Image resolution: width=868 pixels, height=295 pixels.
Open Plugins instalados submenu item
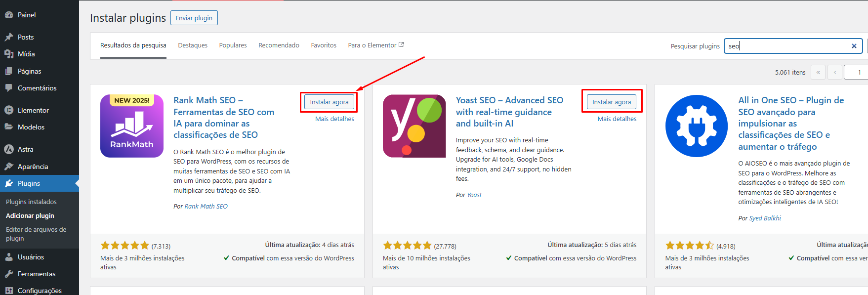pos(31,202)
